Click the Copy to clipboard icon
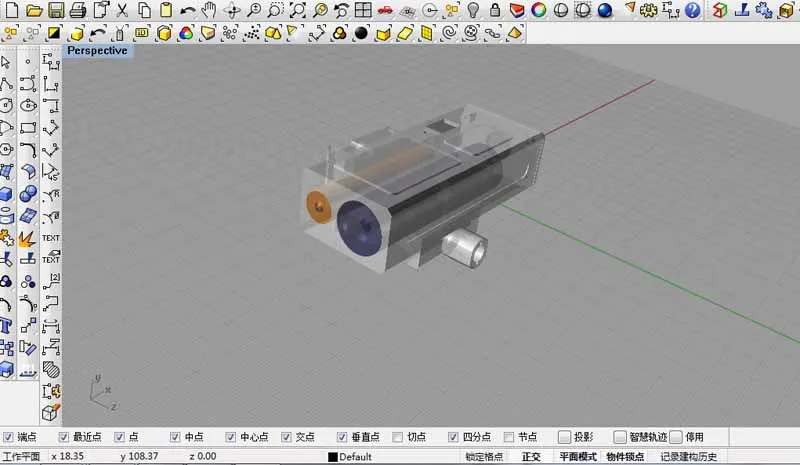The image size is (800, 465). pos(144,10)
